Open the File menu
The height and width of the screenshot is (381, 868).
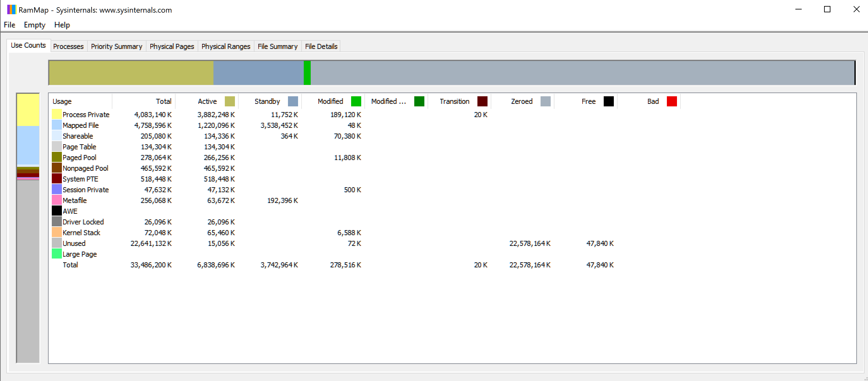(x=9, y=25)
